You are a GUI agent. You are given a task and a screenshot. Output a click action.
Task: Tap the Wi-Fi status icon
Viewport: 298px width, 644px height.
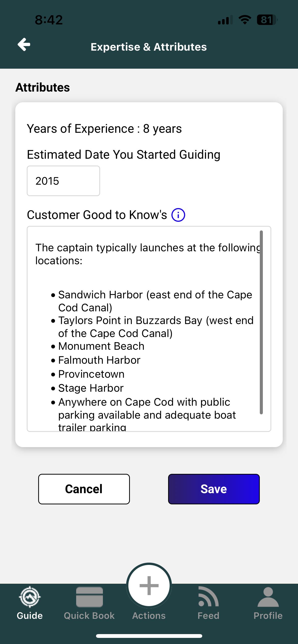(245, 20)
